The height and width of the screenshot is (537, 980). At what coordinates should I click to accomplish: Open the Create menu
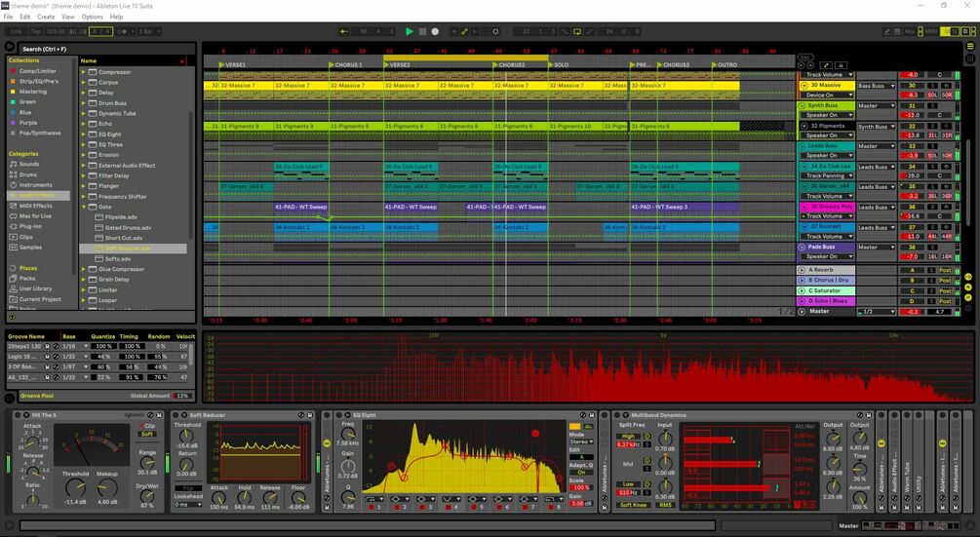[46, 17]
